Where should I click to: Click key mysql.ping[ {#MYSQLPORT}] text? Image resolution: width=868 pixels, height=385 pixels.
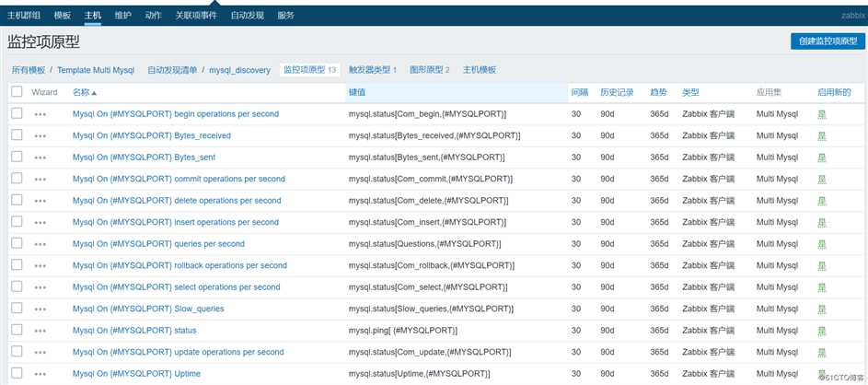[x=403, y=330]
